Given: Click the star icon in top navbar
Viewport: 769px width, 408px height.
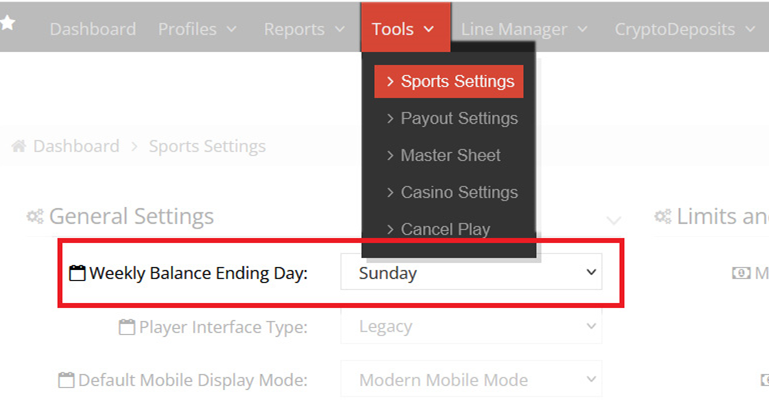Looking at the screenshot, I should [x=8, y=24].
